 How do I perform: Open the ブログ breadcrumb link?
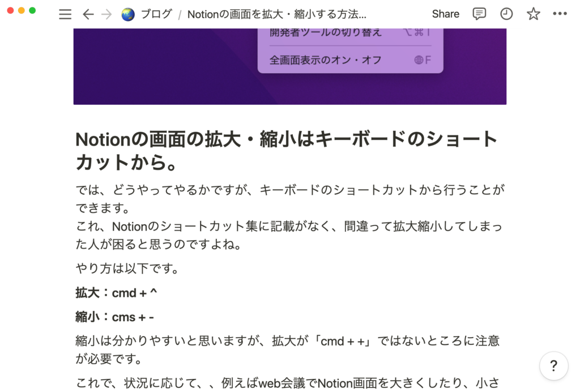[156, 14]
